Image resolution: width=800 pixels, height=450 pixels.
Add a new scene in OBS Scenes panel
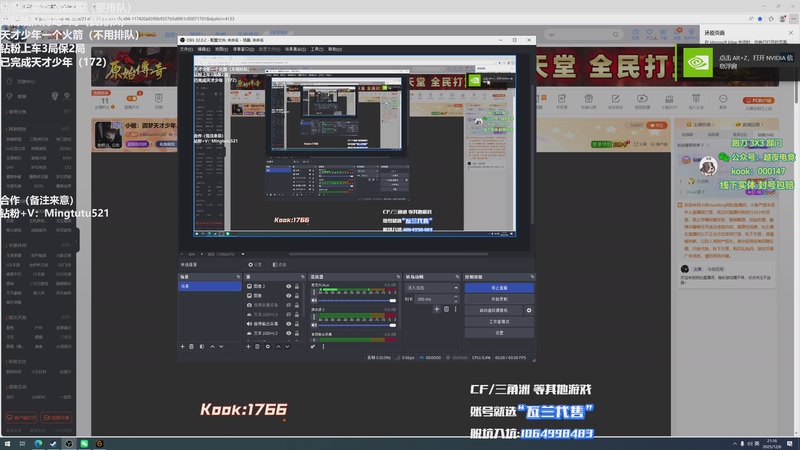pos(182,346)
